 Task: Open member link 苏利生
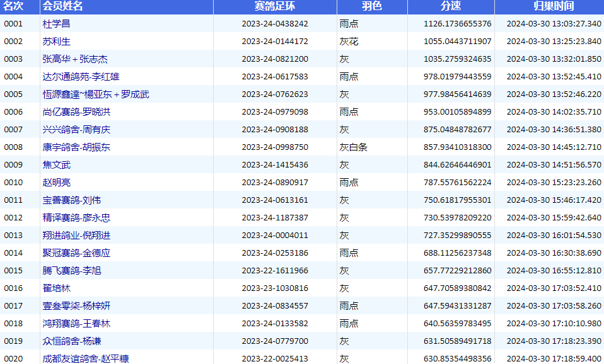point(56,42)
